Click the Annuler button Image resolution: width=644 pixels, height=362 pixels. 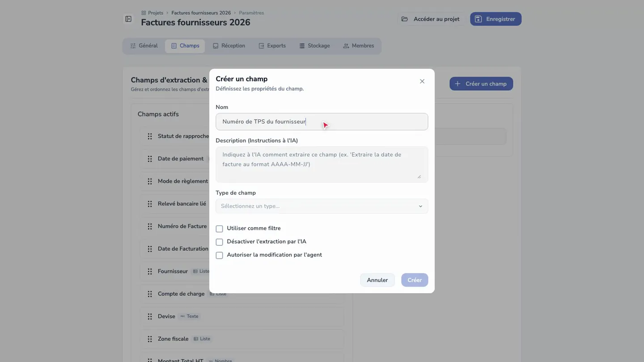point(377,280)
